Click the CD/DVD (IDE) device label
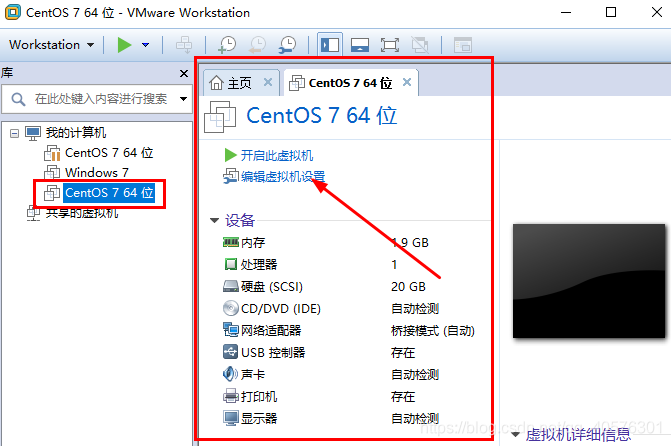This screenshot has height=446, width=671. point(281,309)
